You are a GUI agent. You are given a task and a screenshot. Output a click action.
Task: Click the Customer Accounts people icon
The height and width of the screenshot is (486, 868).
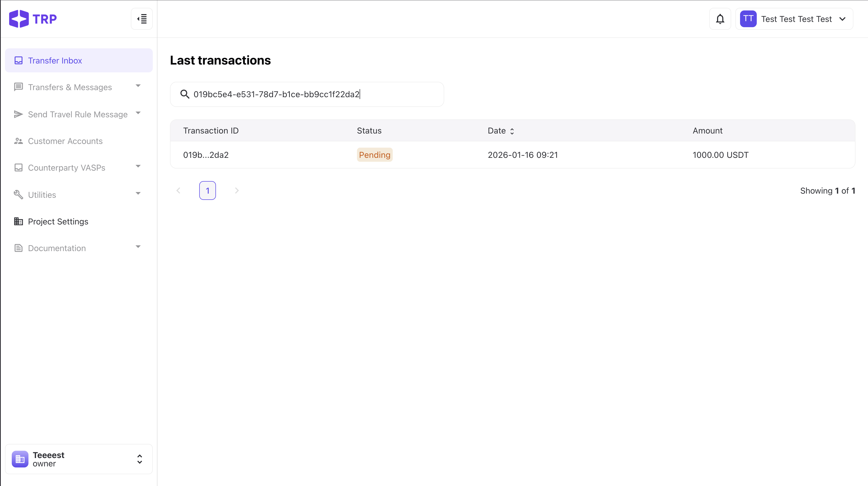(x=19, y=141)
